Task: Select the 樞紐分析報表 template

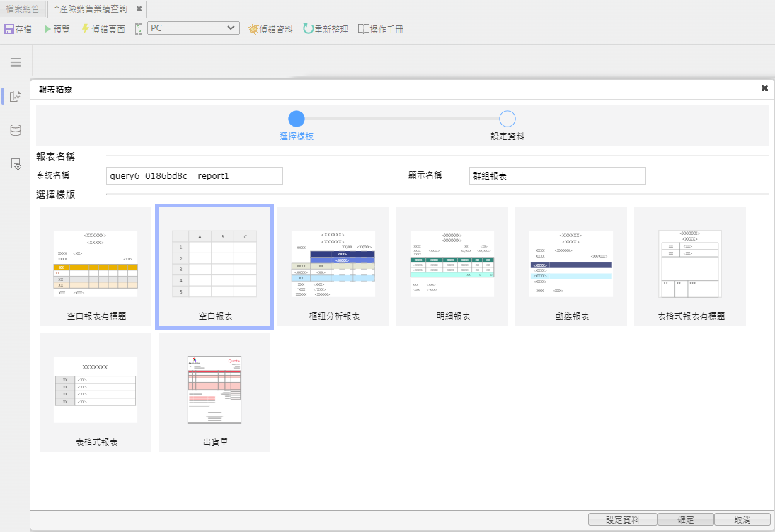Action: click(x=333, y=267)
